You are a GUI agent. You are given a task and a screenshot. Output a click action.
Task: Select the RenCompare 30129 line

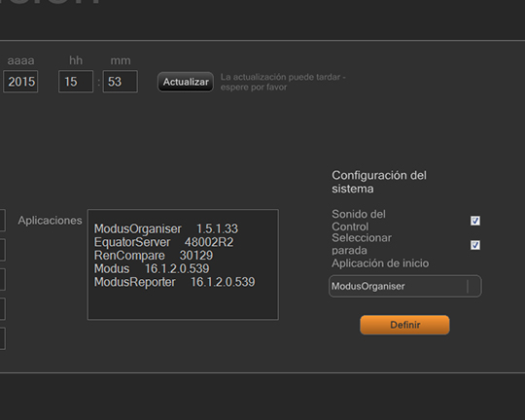pos(154,256)
